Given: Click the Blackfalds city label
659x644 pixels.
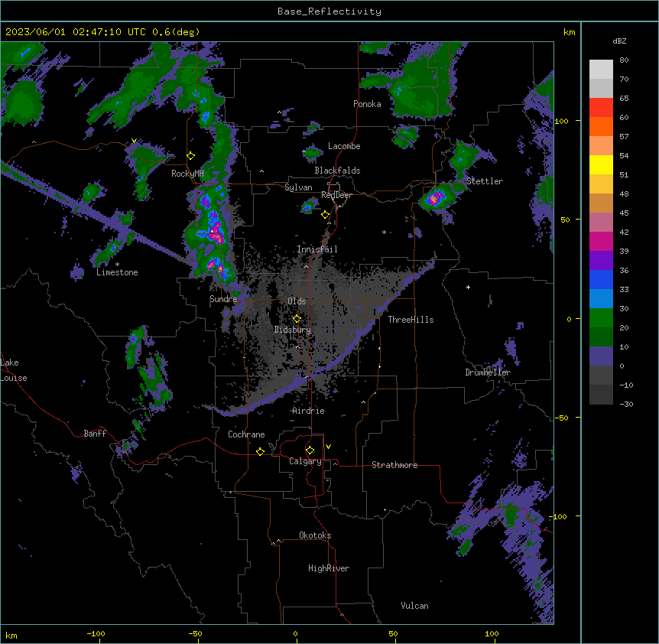Looking at the screenshot, I should point(337,171).
